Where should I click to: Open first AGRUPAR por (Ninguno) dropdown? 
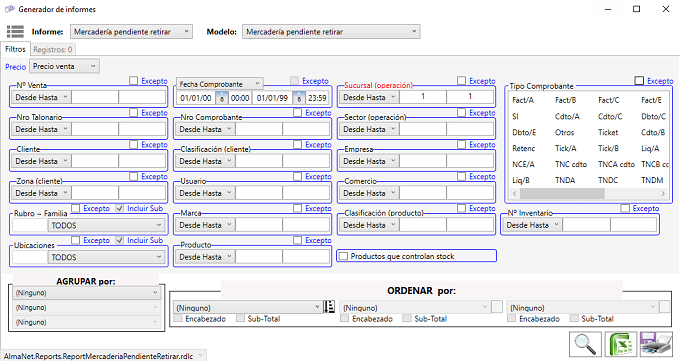point(86,293)
